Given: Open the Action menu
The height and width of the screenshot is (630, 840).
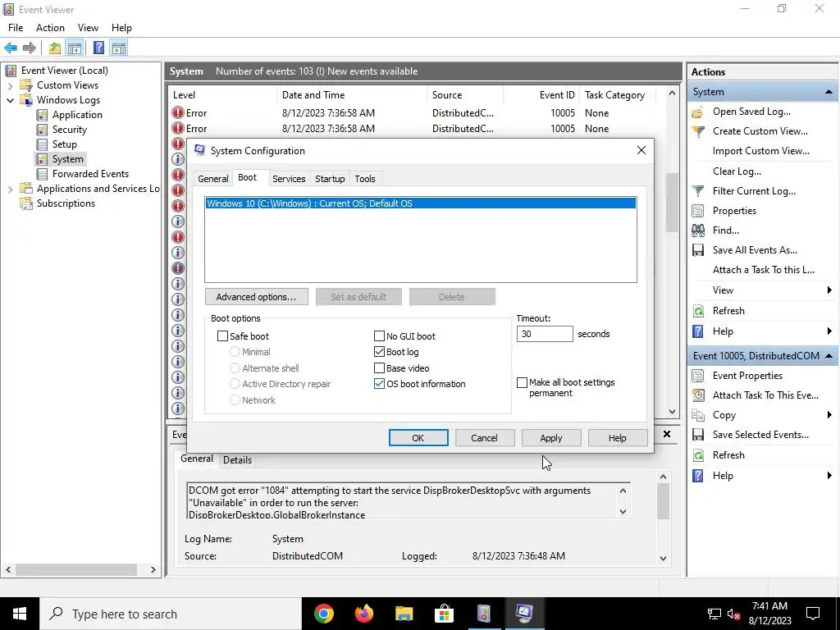Looking at the screenshot, I should click(50, 28).
